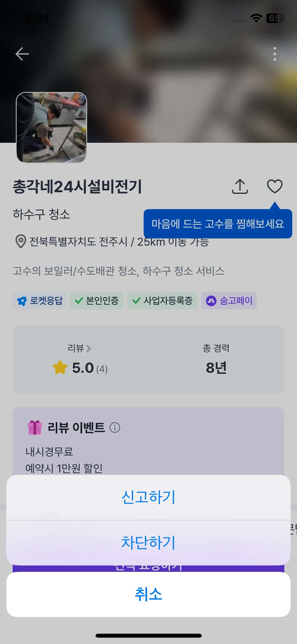
Task: Tap the share upload icon
Action: (x=240, y=186)
